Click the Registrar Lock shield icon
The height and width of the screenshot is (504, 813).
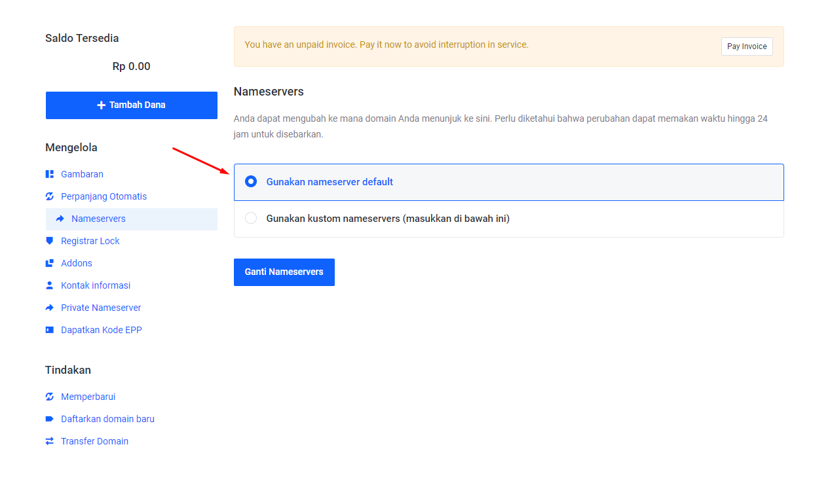click(x=50, y=241)
